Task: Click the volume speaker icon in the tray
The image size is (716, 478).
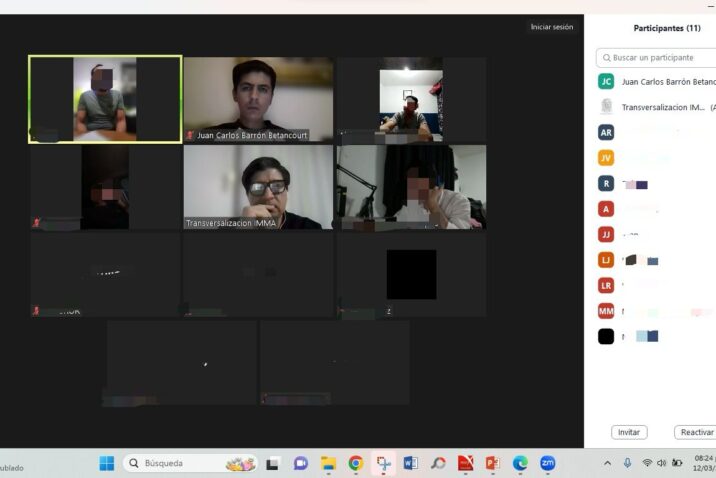Action: coord(661,463)
